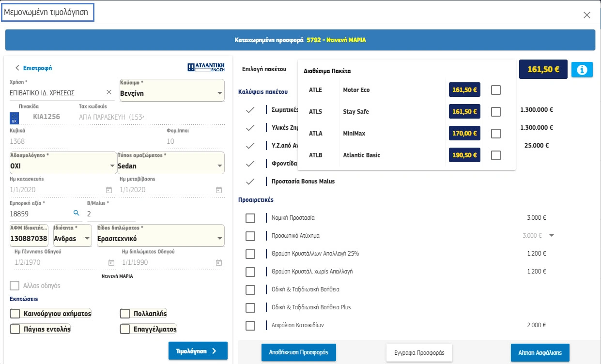
Task: Clear the Χρήση field with X icon
Action: point(109,92)
